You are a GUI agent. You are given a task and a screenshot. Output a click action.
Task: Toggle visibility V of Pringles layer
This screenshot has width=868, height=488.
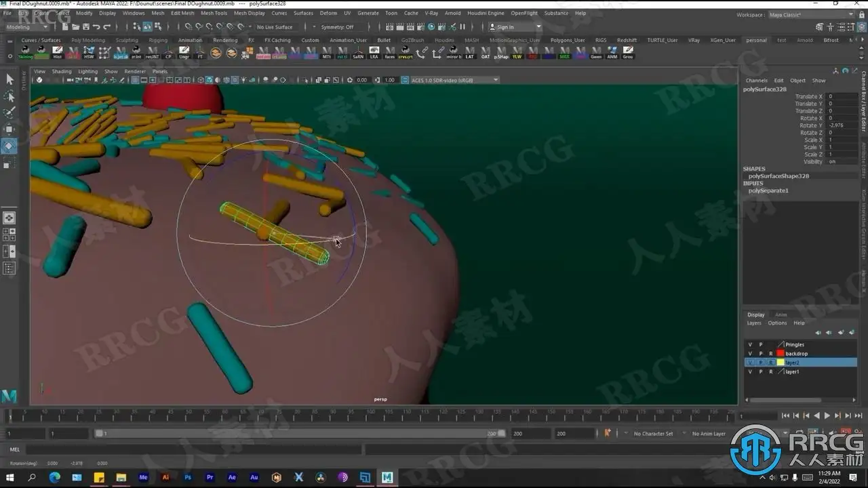[750, 345]
